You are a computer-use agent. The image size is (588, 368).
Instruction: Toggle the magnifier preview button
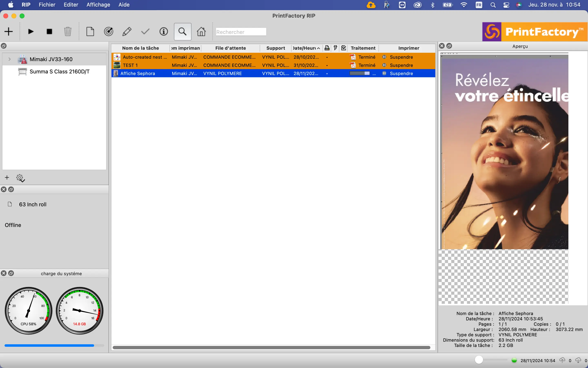click(183, 32)
